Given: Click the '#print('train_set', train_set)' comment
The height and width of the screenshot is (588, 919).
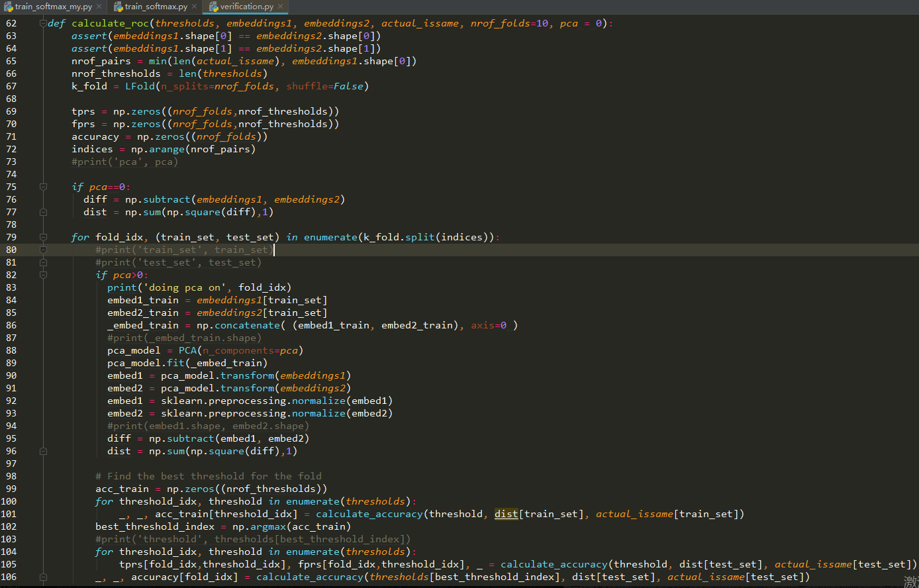Looking at the screenshot, I should point(185,250).
